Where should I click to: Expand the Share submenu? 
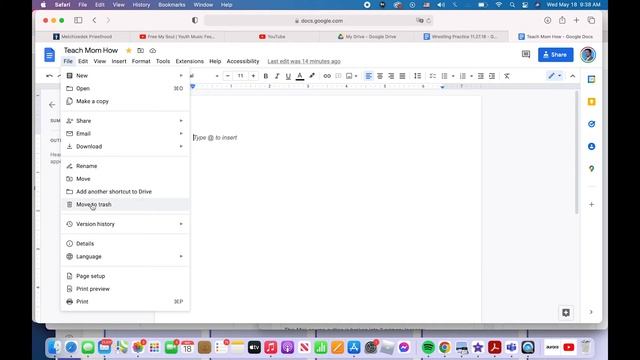(x=125, y=121)
